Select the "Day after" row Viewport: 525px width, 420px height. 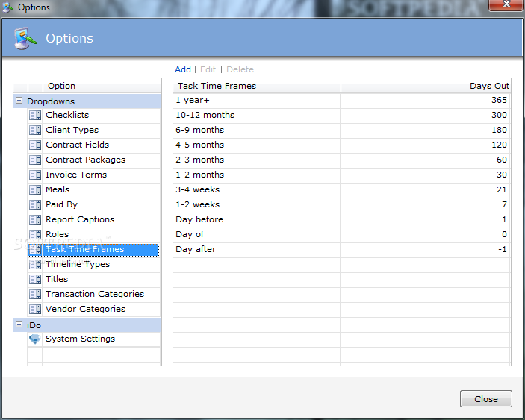pos(342,249)
